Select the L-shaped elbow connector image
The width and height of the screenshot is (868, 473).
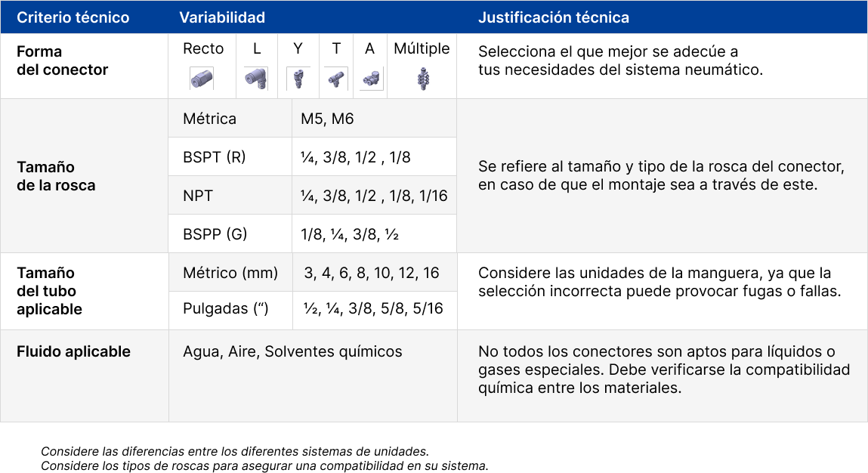tap(256, 79)
